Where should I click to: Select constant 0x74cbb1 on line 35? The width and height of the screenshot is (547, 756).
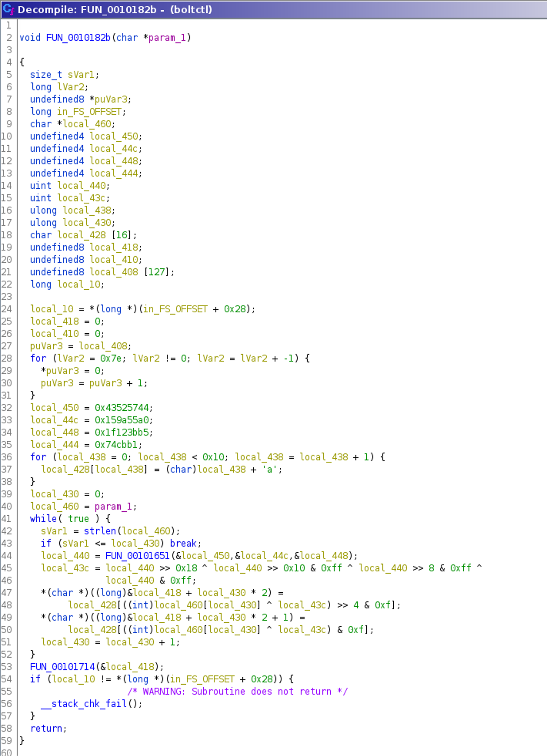[116, 445]
